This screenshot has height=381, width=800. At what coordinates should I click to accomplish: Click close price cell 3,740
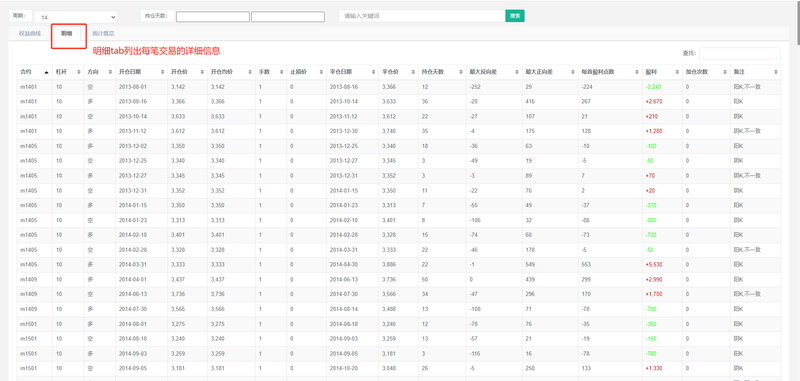tap(388, 131)
